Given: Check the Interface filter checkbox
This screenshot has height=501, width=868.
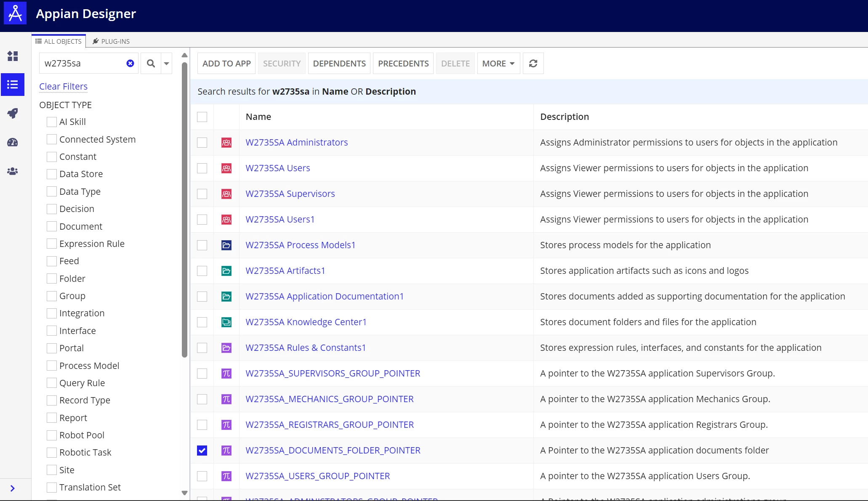Looking at the screenshot, I should tap(52, 331).
